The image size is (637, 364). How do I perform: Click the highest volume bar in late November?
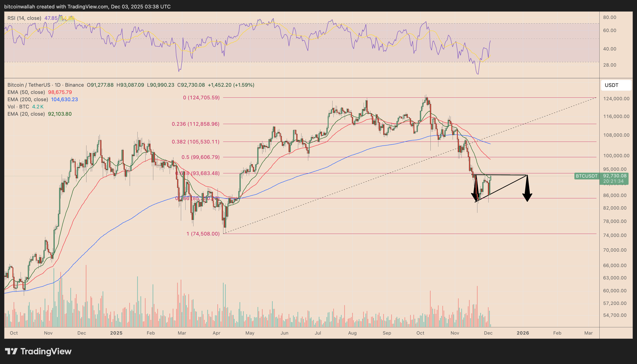(x=477, y=307)
